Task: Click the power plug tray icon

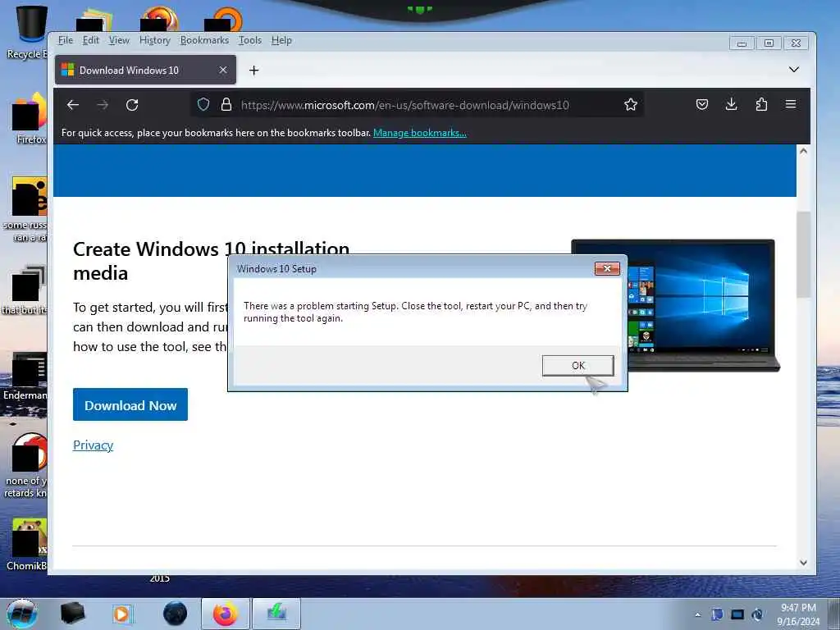Action: click(757, 614)
